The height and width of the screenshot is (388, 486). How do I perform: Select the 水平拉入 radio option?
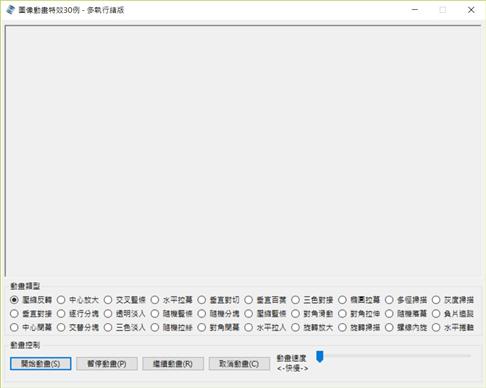pos(265,327)
